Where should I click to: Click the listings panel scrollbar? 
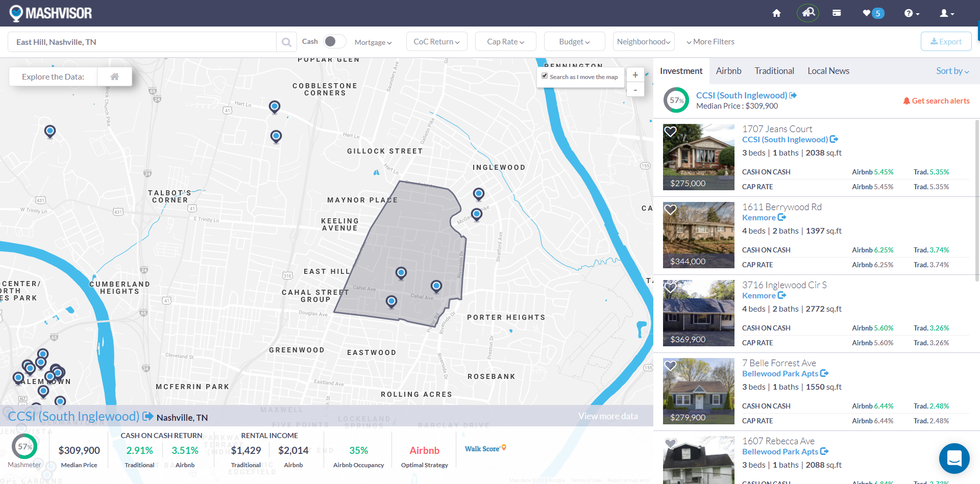977,200
